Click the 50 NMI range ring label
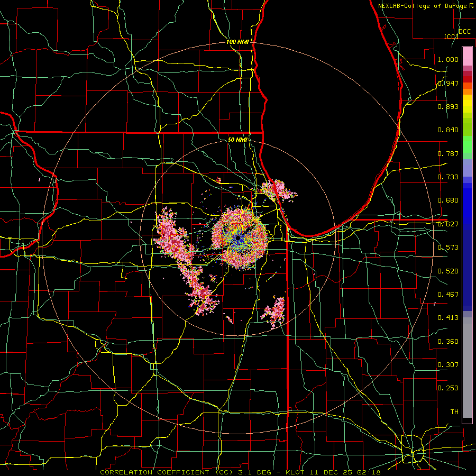Viewport: 476px width, 476px height. click(237, 140)
